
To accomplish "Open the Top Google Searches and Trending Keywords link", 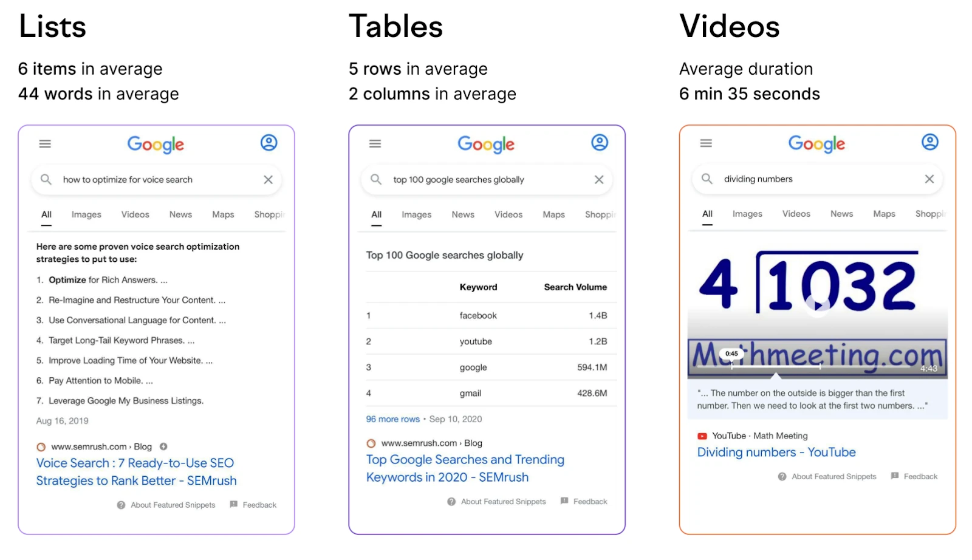I will [x=465, y=468].
